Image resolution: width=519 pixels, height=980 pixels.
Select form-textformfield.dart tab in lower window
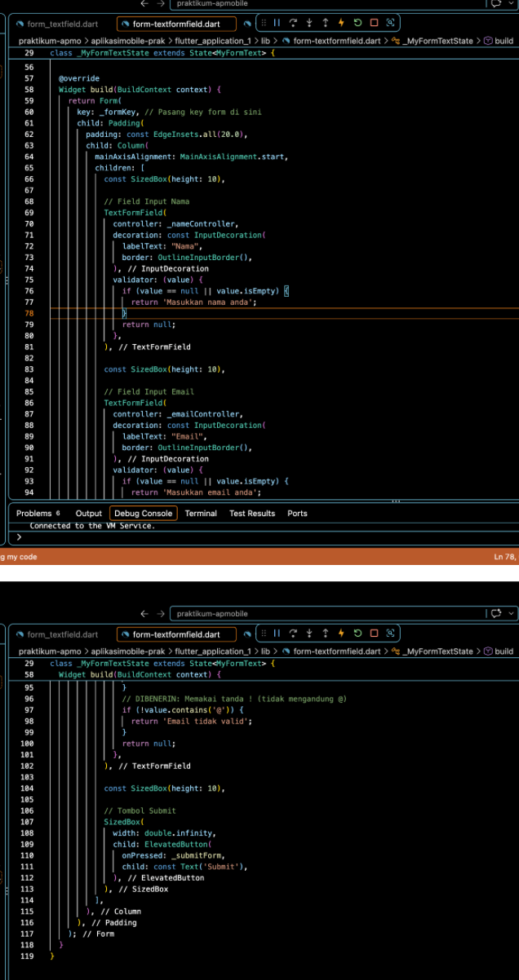coord(176,633)
